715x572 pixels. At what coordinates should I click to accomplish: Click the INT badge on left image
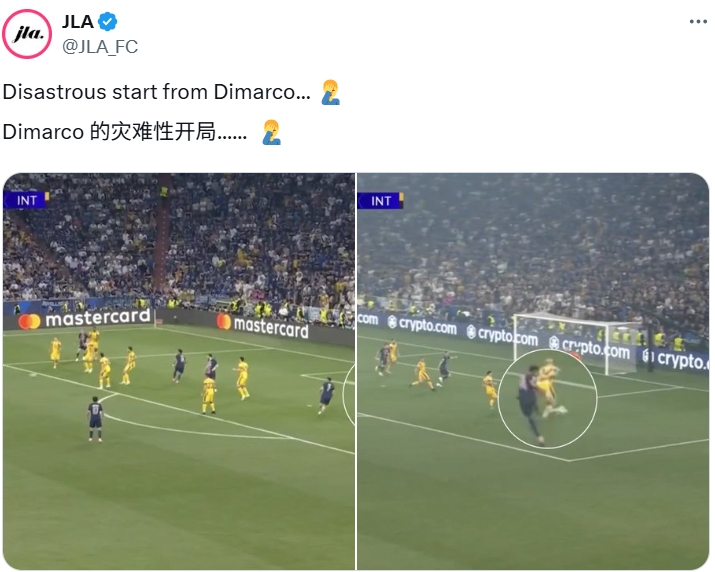[x=26, y=200]
